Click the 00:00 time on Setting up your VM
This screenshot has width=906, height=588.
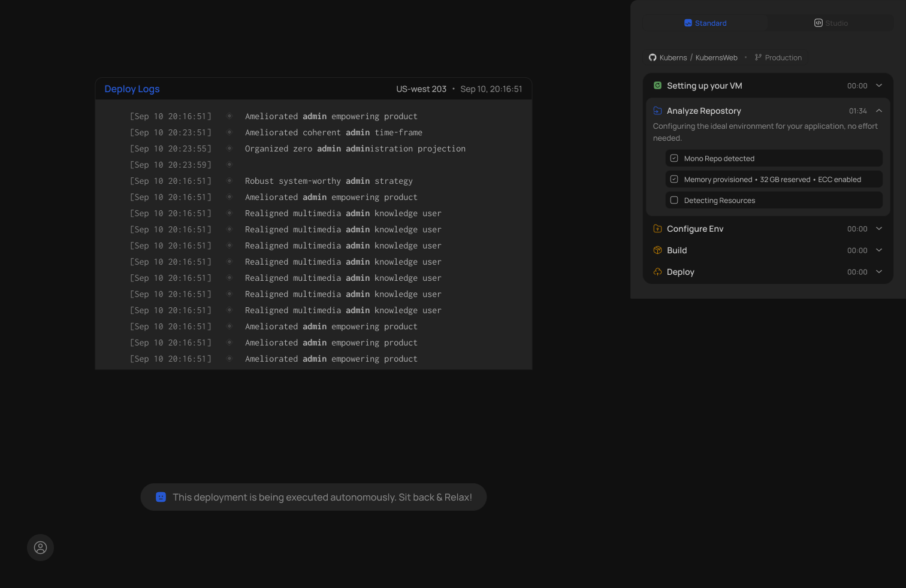pyautogui.click(x=857, y=86)
